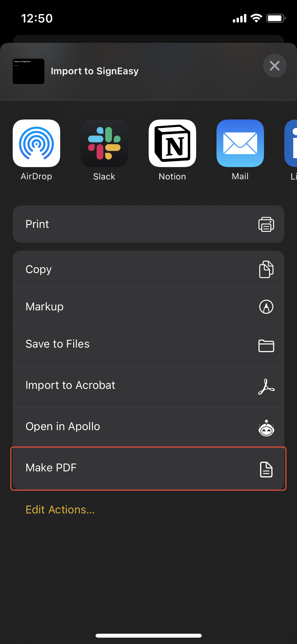The width and height of the screenshot is (297, 644).
Task: Click the Copy documents icon
Action: coord(266,269)
